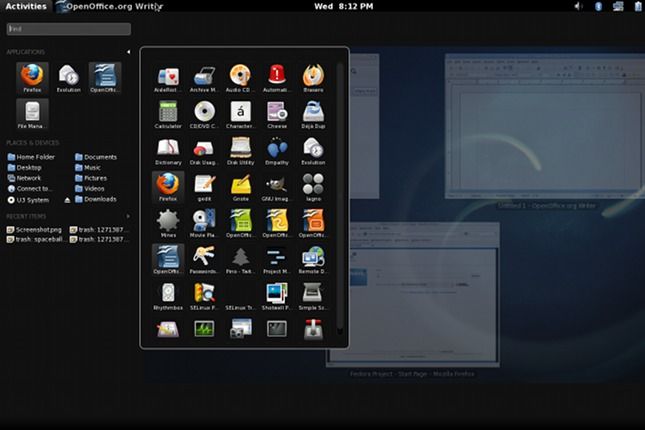Open the Character Map application
The width and height of the screenshot is (645, 430).
coord(240,115)
